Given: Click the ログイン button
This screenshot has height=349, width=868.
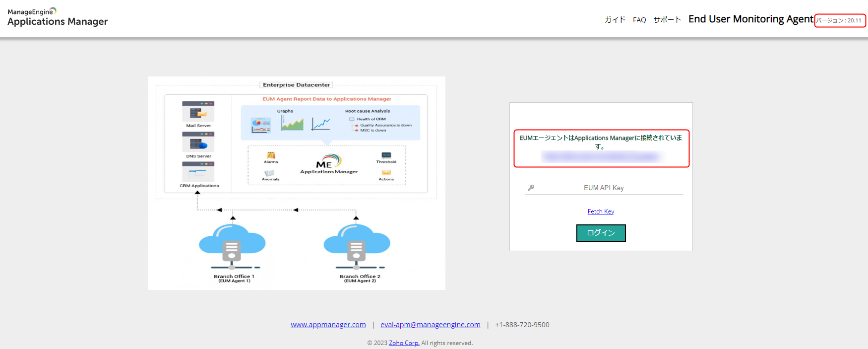Looking at the screenshot, I should click(601, 233).
